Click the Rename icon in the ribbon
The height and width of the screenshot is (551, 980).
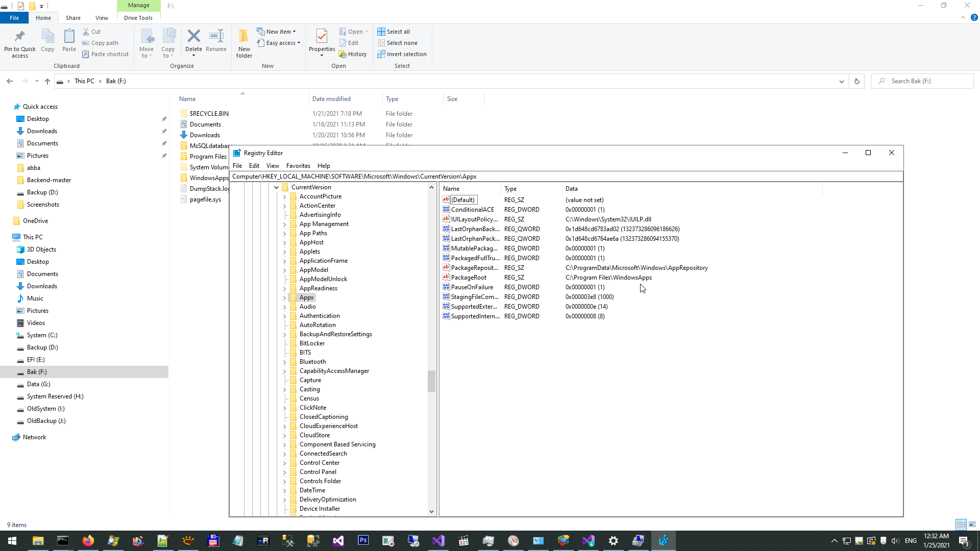(x=216, y=37)
